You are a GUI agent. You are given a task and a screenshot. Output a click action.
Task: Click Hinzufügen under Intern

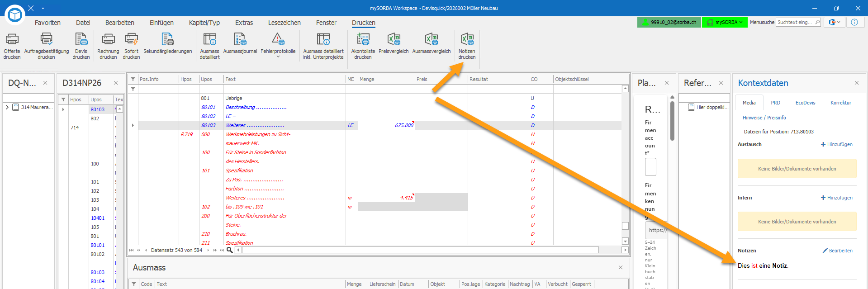(x=837, y=198)
